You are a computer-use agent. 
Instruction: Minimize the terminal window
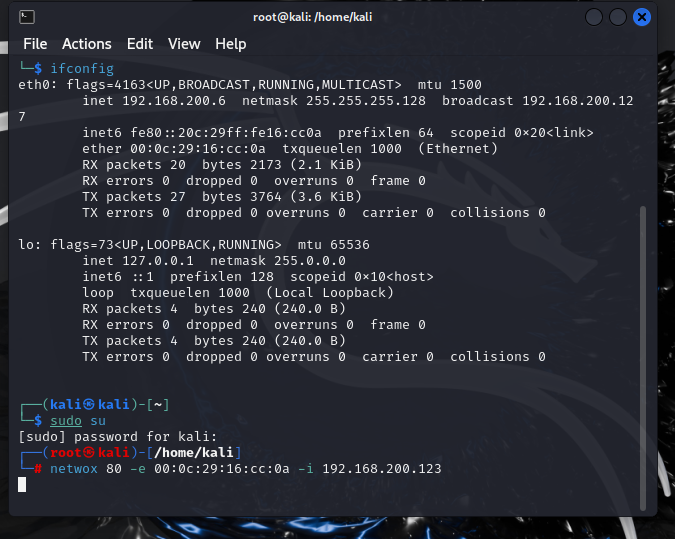click(594, 17)
